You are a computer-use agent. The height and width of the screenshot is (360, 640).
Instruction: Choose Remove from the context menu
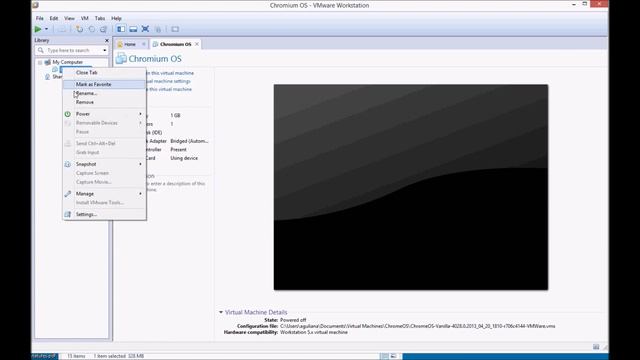point(104,102)
